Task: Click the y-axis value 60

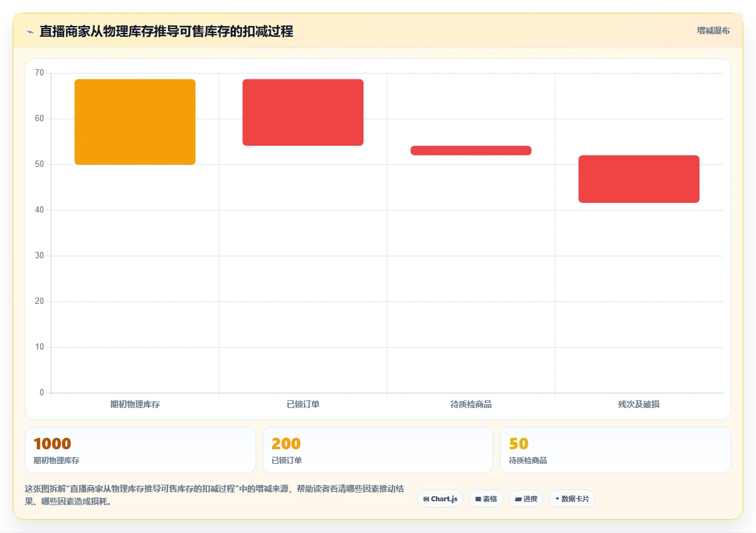Action: [x=39, y=119]
